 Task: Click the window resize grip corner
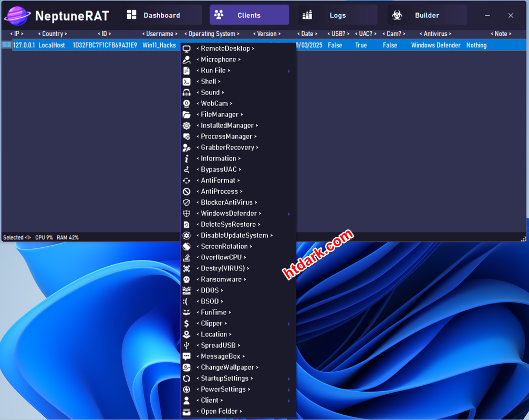[523, 239]
